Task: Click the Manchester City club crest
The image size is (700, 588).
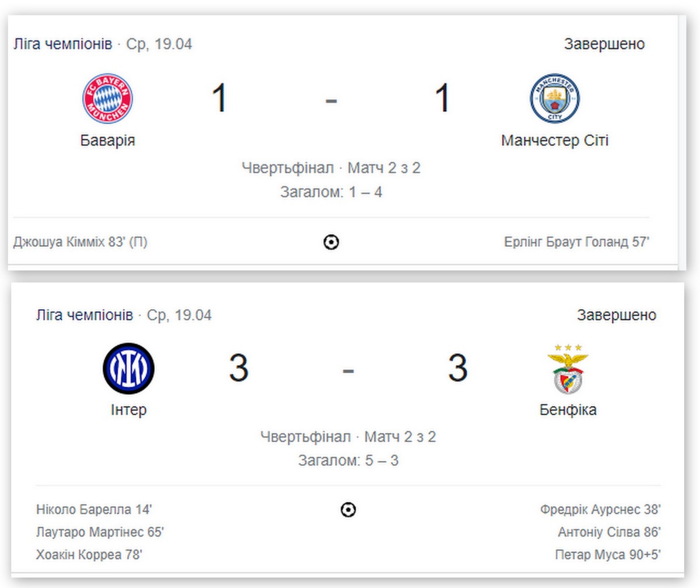Action: coord(554,98)
